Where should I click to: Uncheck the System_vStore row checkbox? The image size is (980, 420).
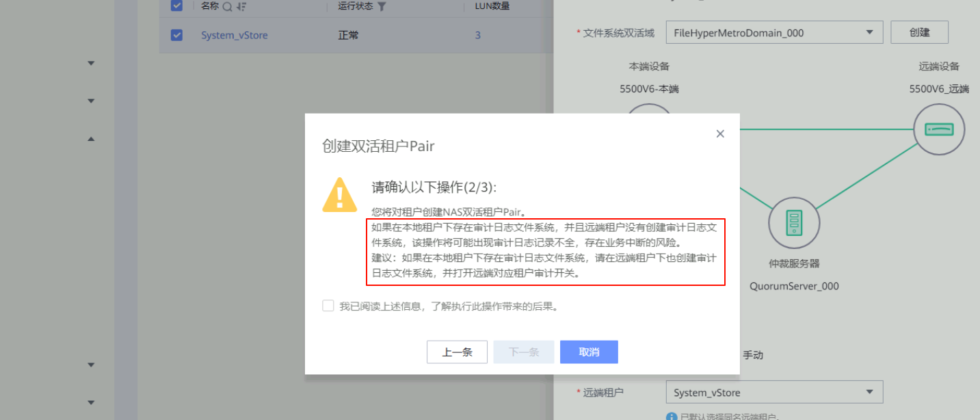(176, 35)
